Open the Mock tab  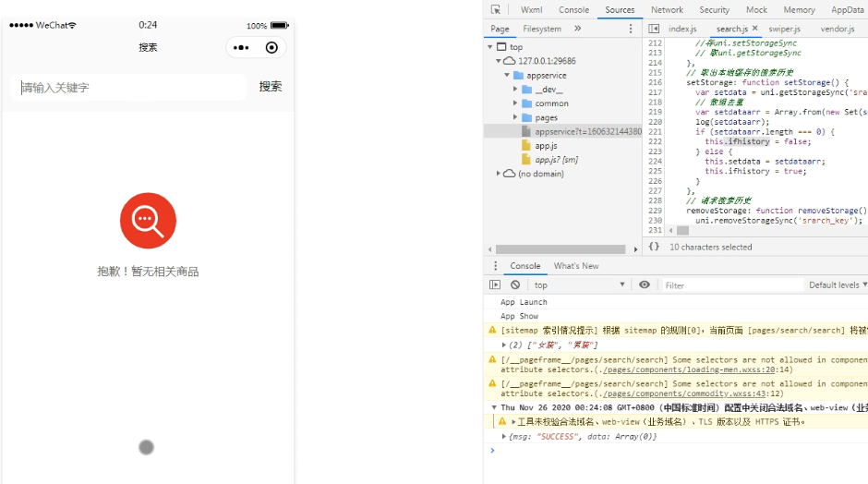(x=756, y=9)
